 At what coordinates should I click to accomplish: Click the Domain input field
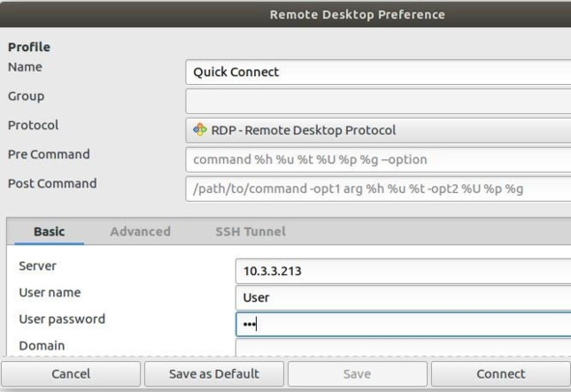coord(403,348)
